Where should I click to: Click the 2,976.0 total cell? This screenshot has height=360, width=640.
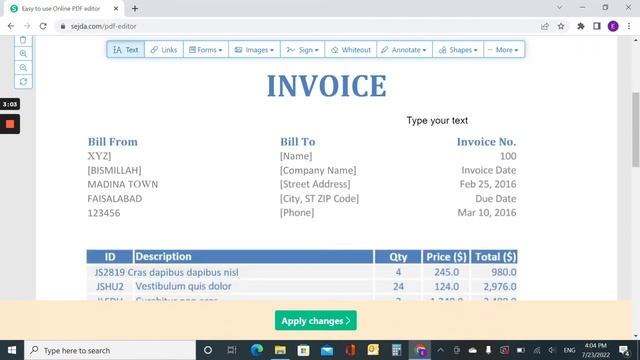[x=500, y=287]
